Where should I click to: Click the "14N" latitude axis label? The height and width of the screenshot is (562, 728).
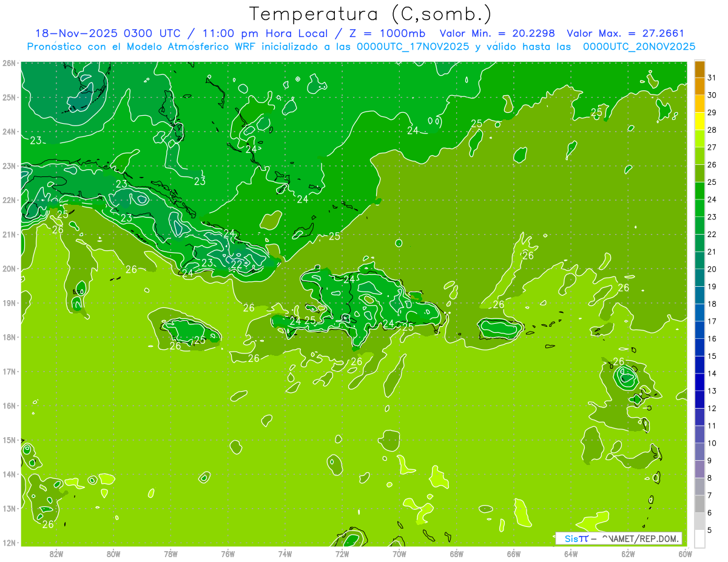pyautogui.click(x=9, y=474)
